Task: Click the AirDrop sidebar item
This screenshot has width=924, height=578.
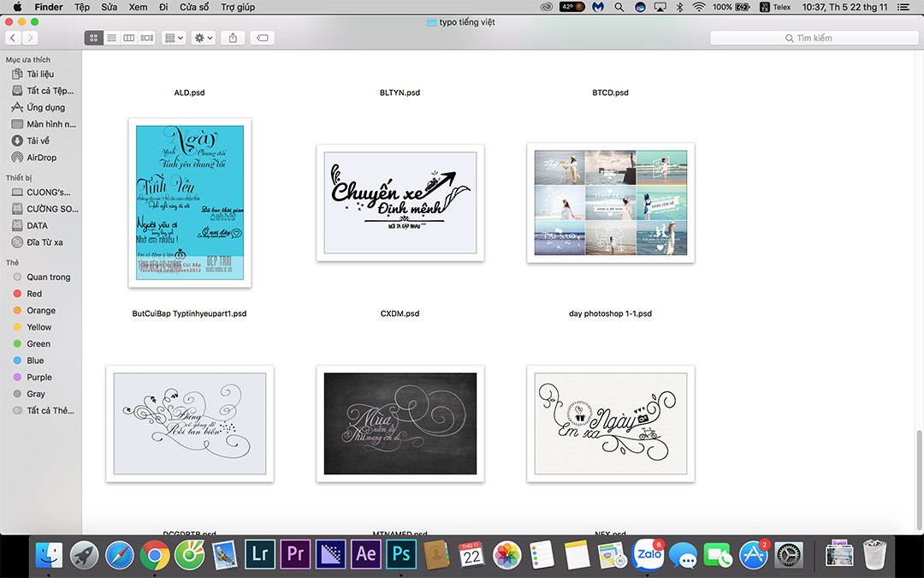Action: click(x=41, y=158)
